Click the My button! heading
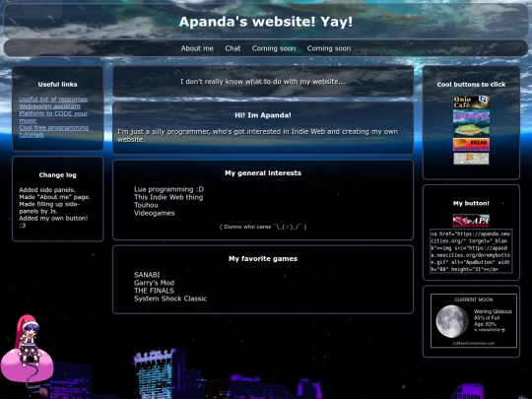 click(x=471, y=203)
